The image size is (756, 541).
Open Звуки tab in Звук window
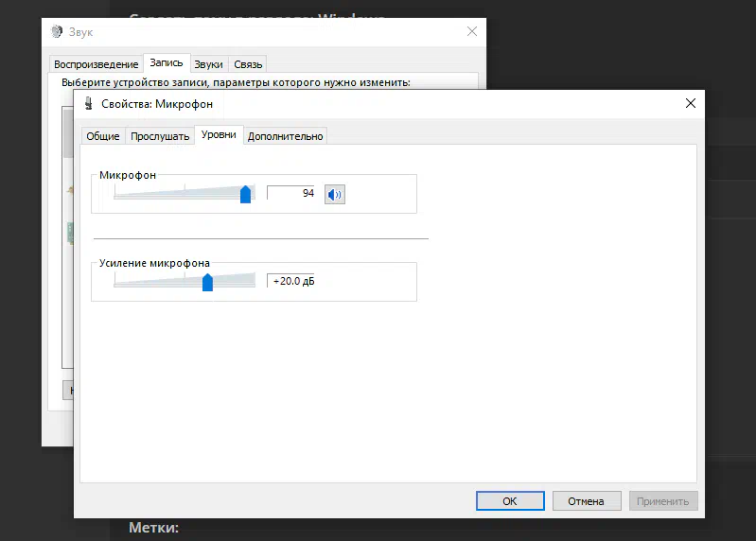point(208,64)
